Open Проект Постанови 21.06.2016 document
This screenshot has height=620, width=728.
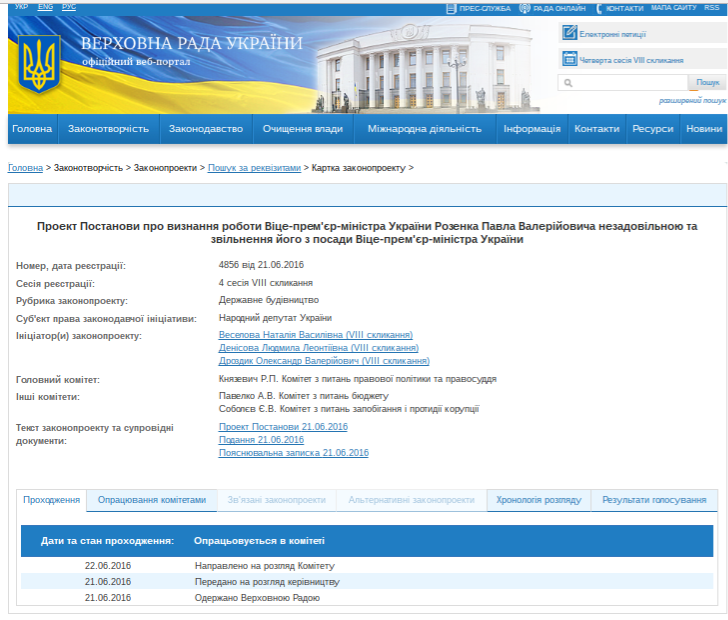tap(283, 427)
